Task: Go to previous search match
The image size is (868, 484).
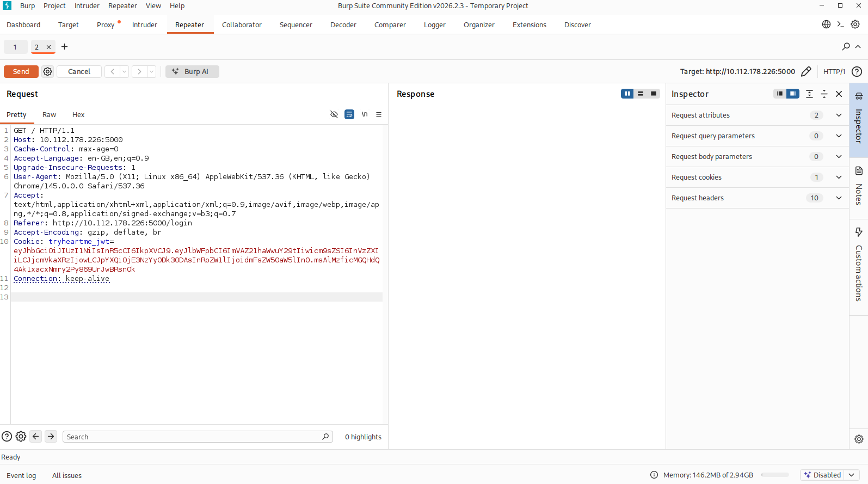Action: pos(36,436)
